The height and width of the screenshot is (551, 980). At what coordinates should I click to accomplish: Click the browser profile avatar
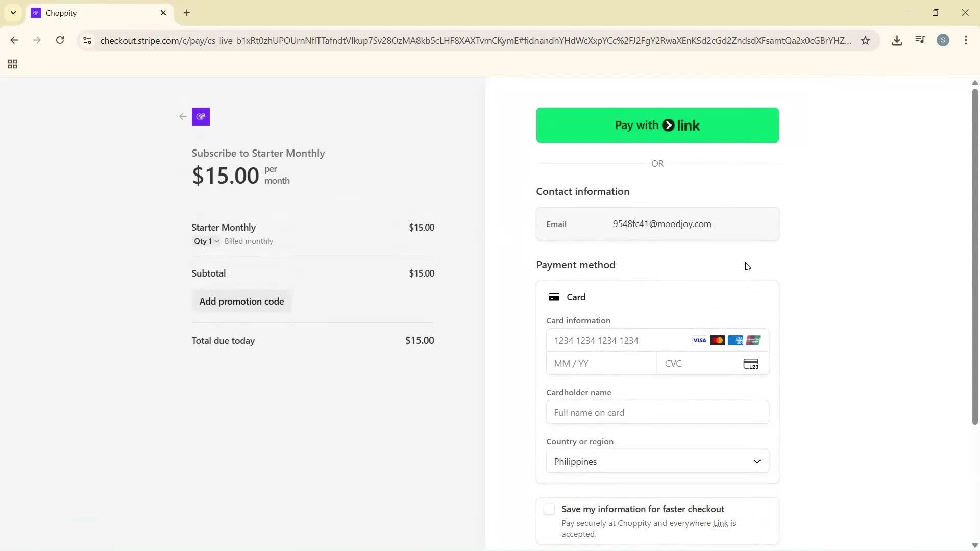pos(943,40)
